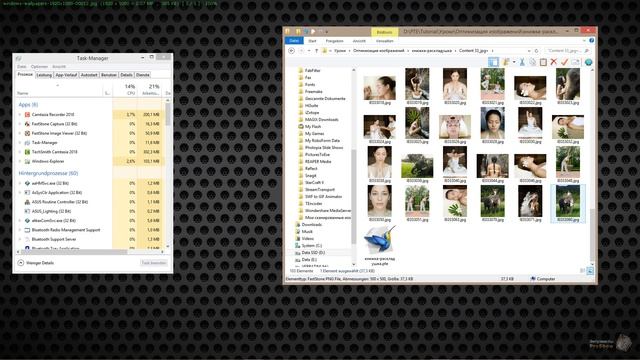Switch to the Details tab in Task Manager
The width and height of the screenshot is (640, 360).
click(x=127, y=75)
